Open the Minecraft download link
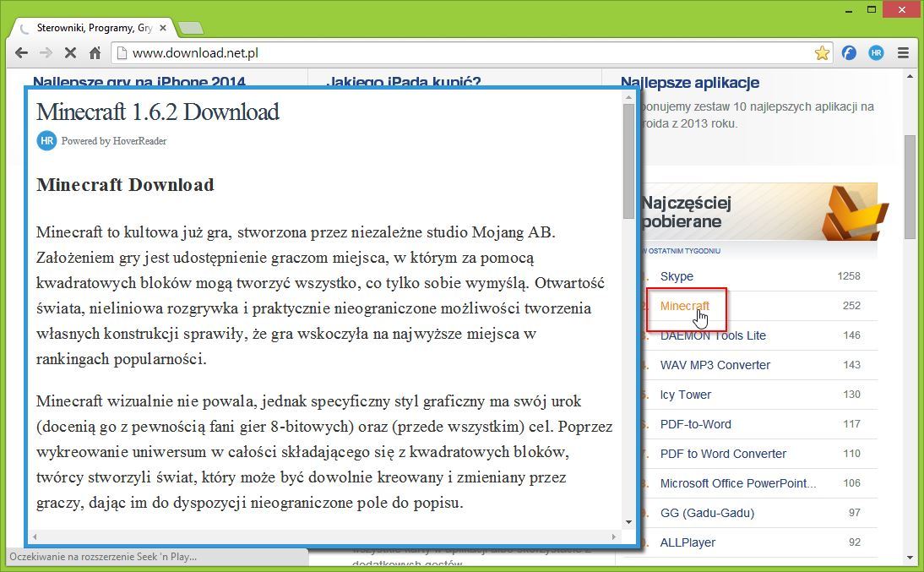 (x=685, y=306)
